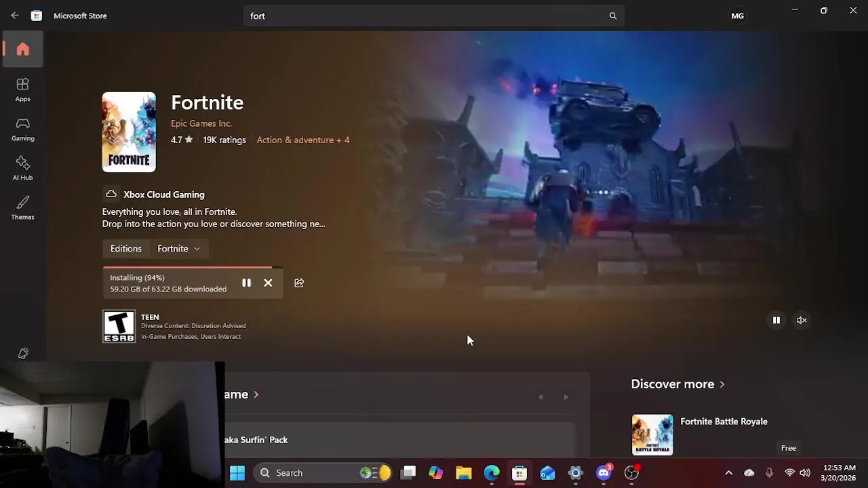Open OneDrive cloud tray icon

pos(749,473)
